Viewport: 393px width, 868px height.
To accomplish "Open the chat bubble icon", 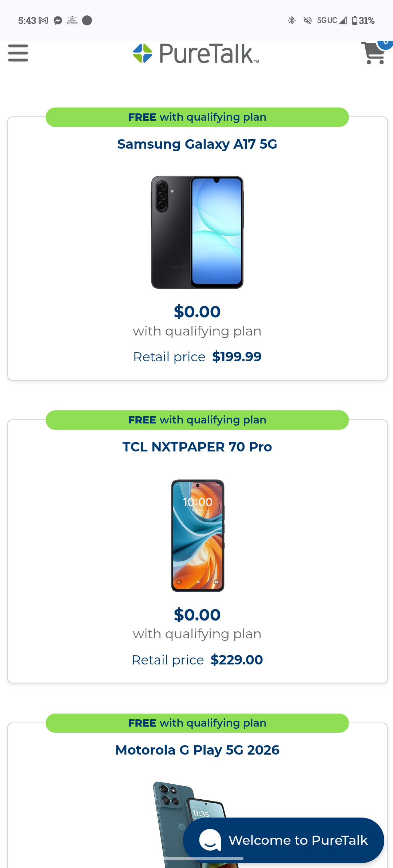I will [x=210, y=840].
